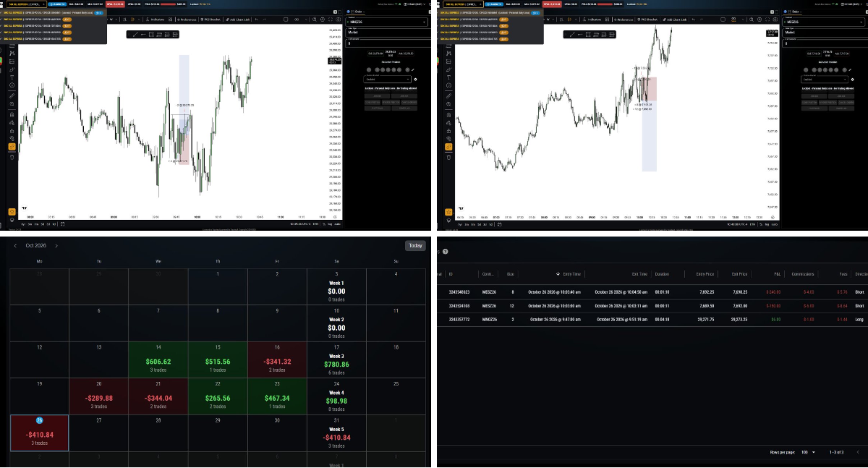
Task: Select the 1y range on MNQZ26 chart
Action: pos(24,224)
